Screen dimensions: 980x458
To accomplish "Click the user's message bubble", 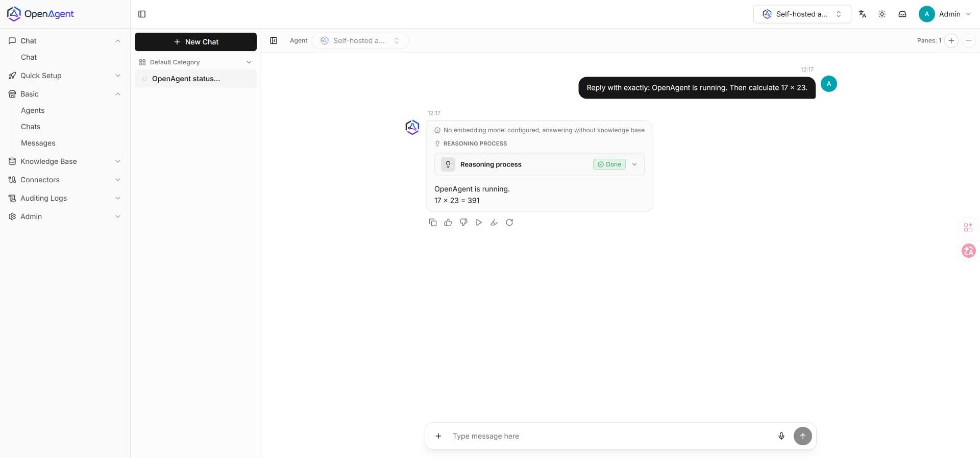I will click(x=697, y=88).
